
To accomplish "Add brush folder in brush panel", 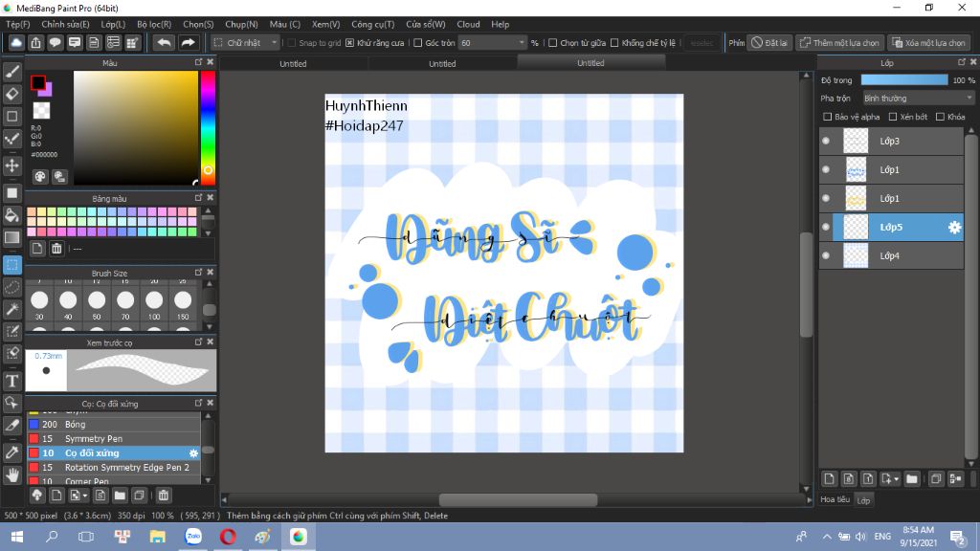I will pos(120,496).
